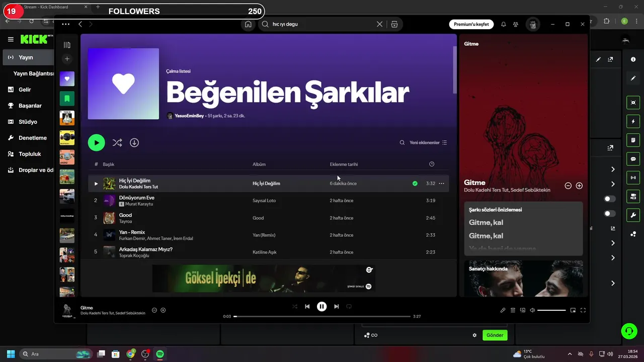Go to previous track

pyautogui.click(x=307, y=307)
